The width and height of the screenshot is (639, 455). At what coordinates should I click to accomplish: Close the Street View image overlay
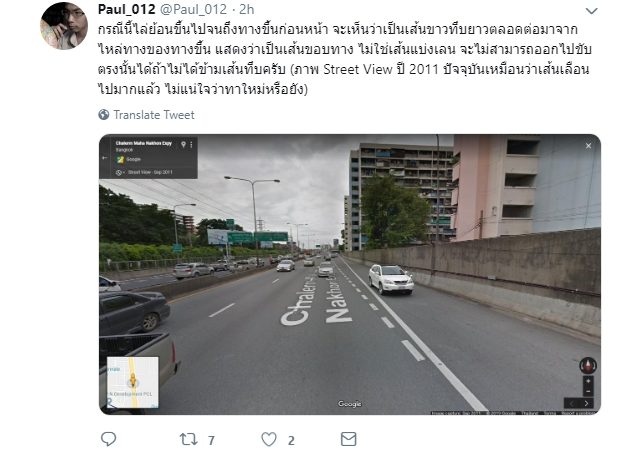(x=588, y=146)
